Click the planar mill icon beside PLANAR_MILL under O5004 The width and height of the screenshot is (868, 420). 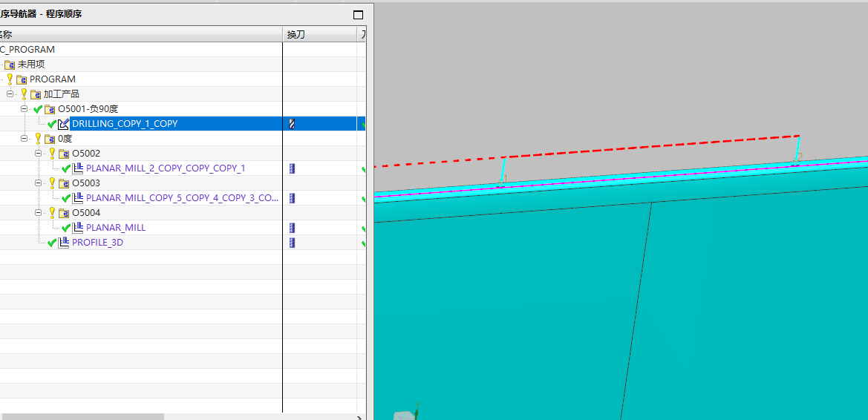tap(78, 227)
